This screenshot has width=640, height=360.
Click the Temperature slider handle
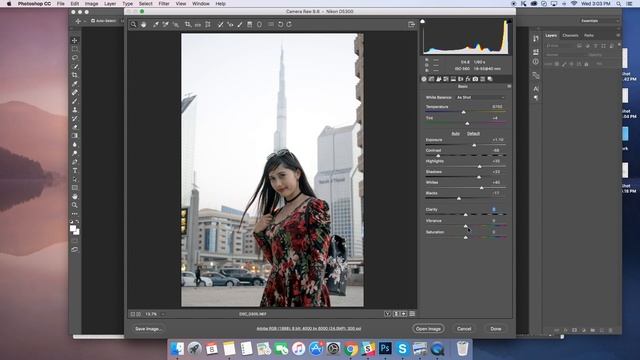tap(463, 112)
